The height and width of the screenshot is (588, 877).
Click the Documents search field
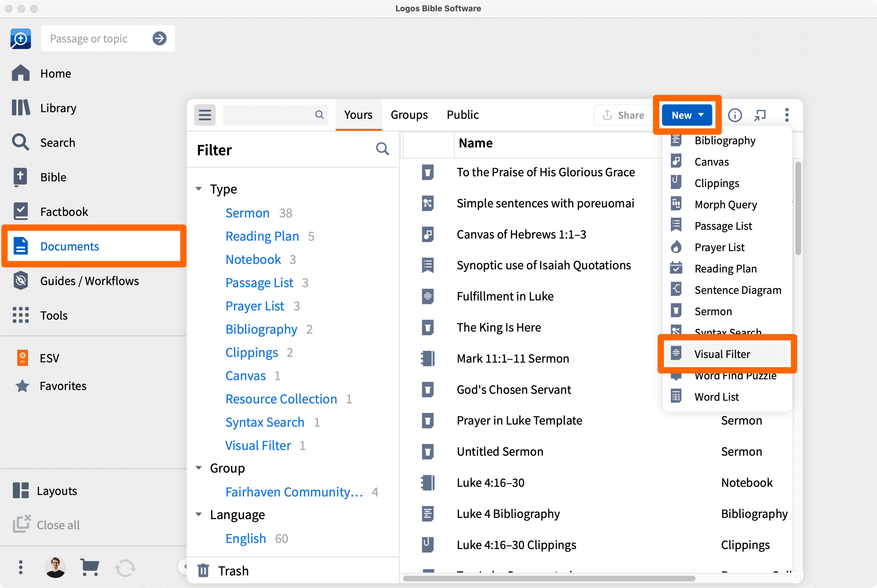[275, 115]
